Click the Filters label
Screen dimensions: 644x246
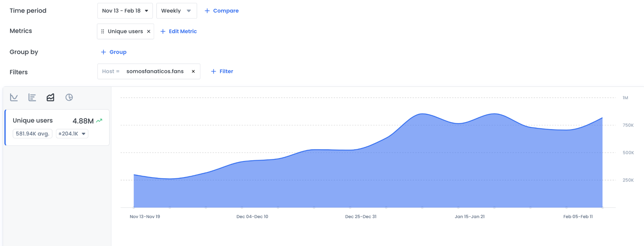pyautogui.click(x=19, y=72)
